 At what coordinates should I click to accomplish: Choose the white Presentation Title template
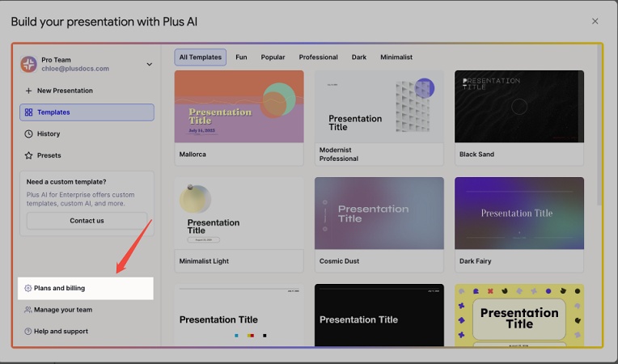[x=239, y=315]
